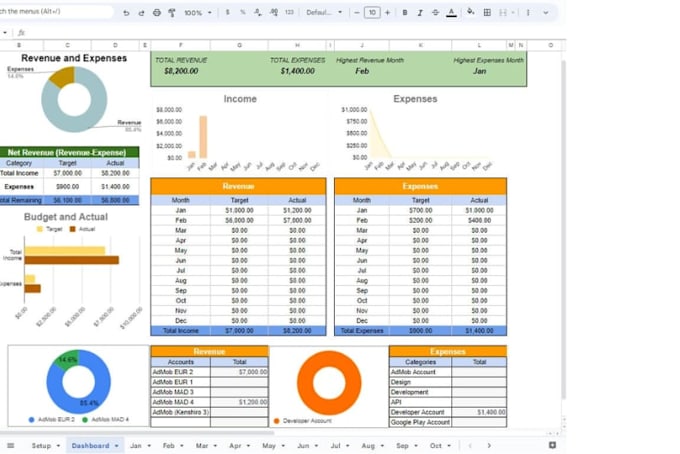Click the Developer Account category cell

[420, 412]
